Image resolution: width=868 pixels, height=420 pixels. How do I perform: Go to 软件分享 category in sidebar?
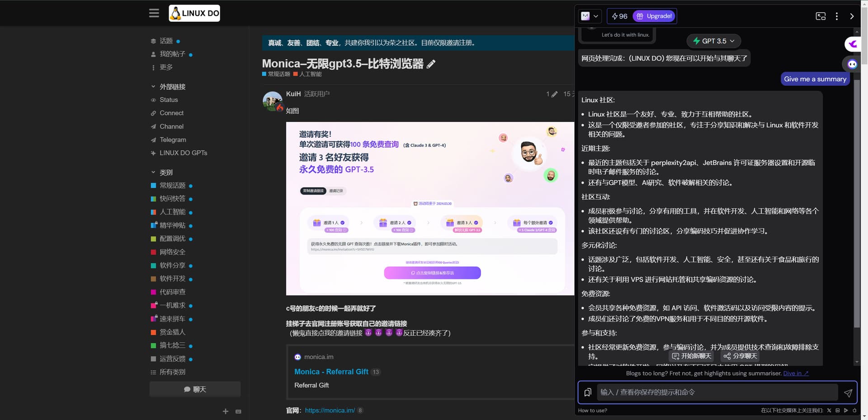[172, 266]
